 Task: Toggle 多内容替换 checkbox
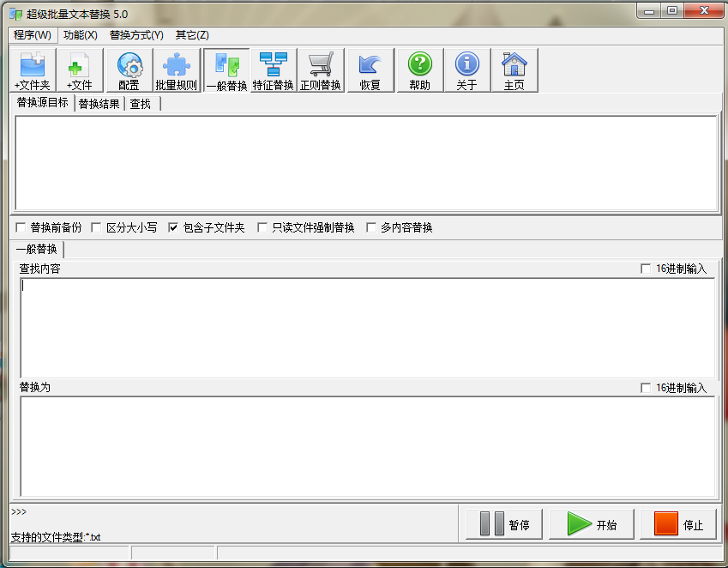(371, 227)
